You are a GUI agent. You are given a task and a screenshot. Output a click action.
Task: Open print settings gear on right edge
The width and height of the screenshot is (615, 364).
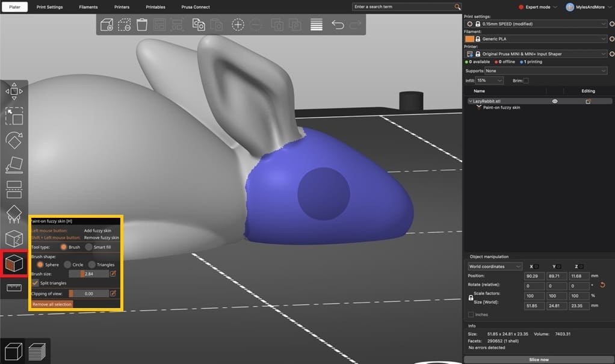click(611, 24)
